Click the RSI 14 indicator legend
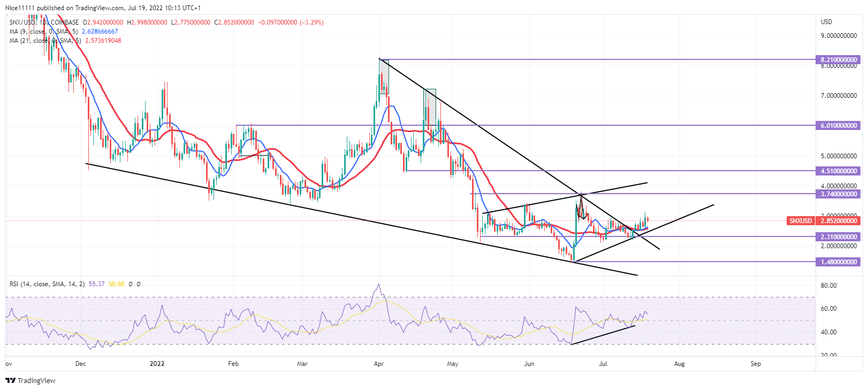Screen dimensions: 868x390 click(x=47, y=284)
